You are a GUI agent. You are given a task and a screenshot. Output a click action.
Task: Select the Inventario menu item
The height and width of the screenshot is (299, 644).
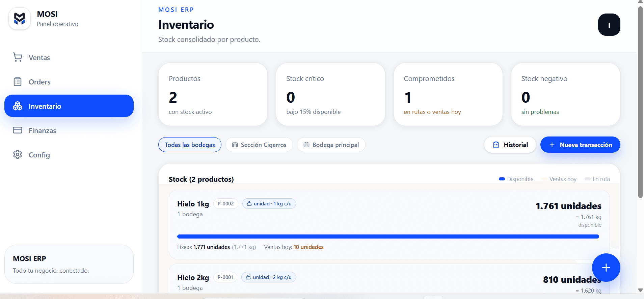click(x=69, y=106)
